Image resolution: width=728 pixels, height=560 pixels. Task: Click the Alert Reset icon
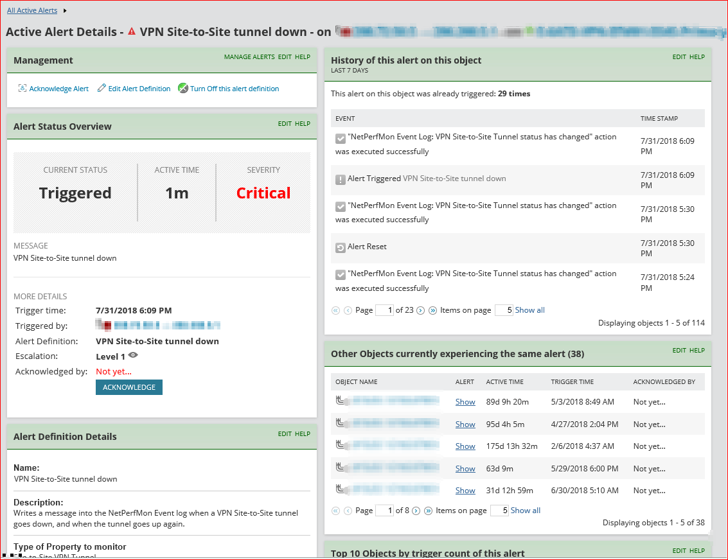341,248
